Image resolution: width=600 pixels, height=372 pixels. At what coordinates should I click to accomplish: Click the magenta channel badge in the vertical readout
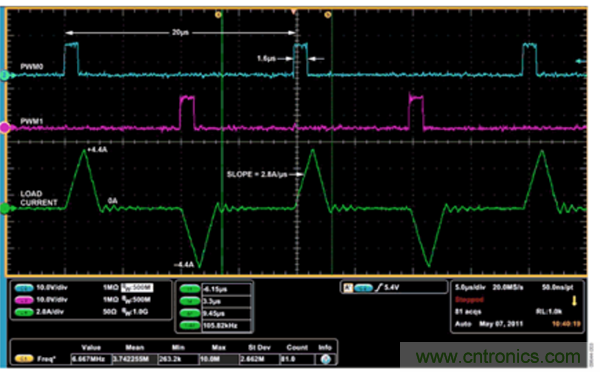pyautogui.click(x=24, y=300)
